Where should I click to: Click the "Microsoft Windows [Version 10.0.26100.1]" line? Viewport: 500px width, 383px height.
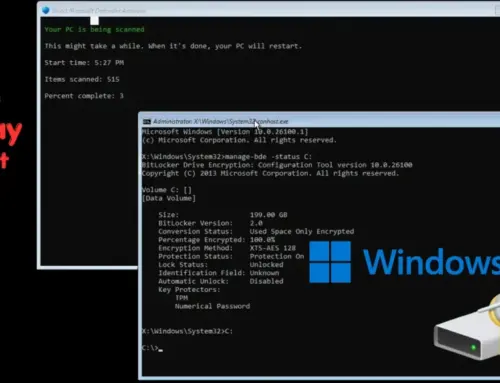[x=225, y=132]
